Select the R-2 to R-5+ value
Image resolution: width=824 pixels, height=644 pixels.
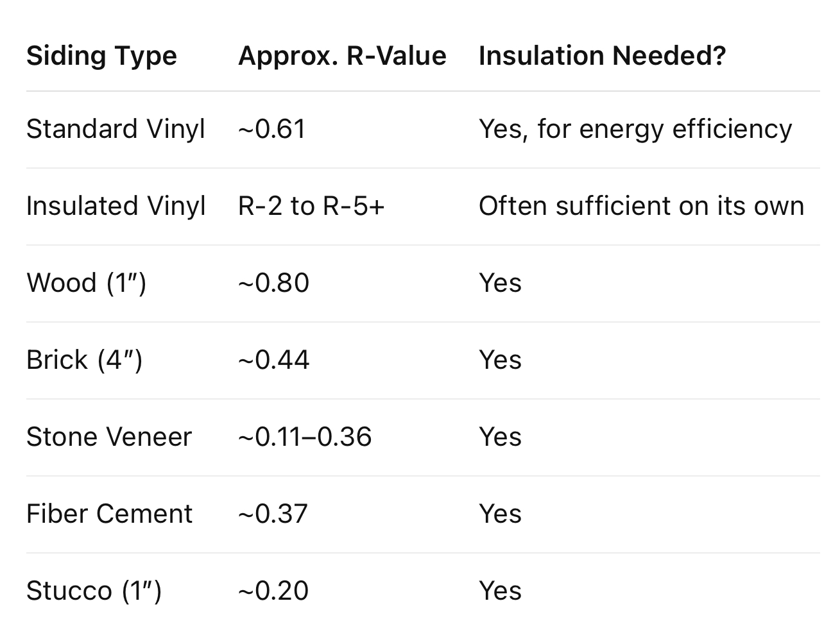coord(311,206)
